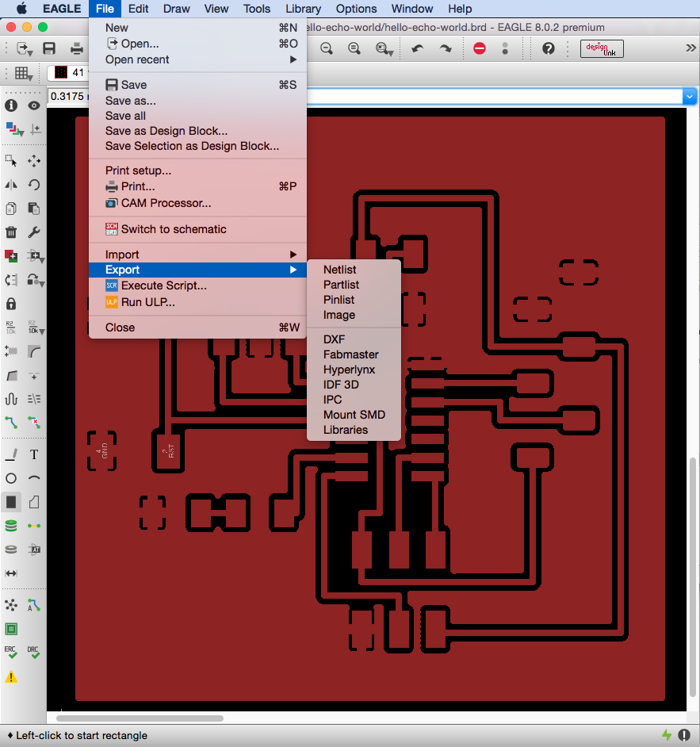
Task: Run the ERC check
Action: pos(11,652)
